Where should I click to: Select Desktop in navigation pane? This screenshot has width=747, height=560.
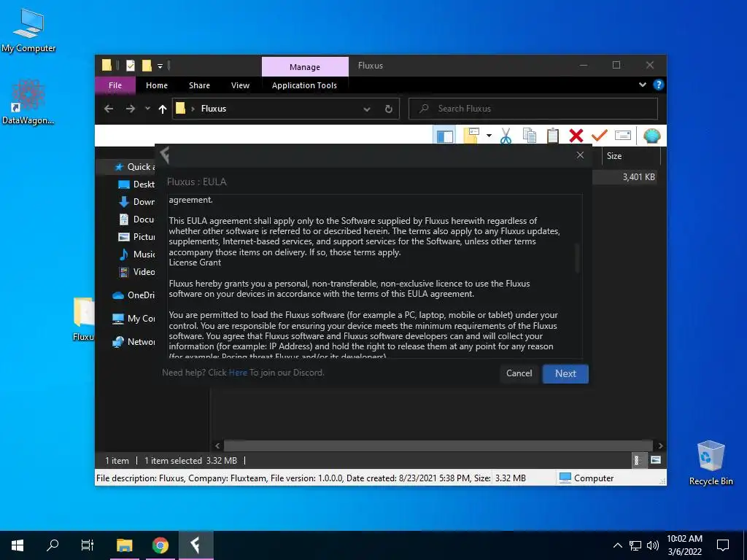pyautogui.click(x=136, y=184)
